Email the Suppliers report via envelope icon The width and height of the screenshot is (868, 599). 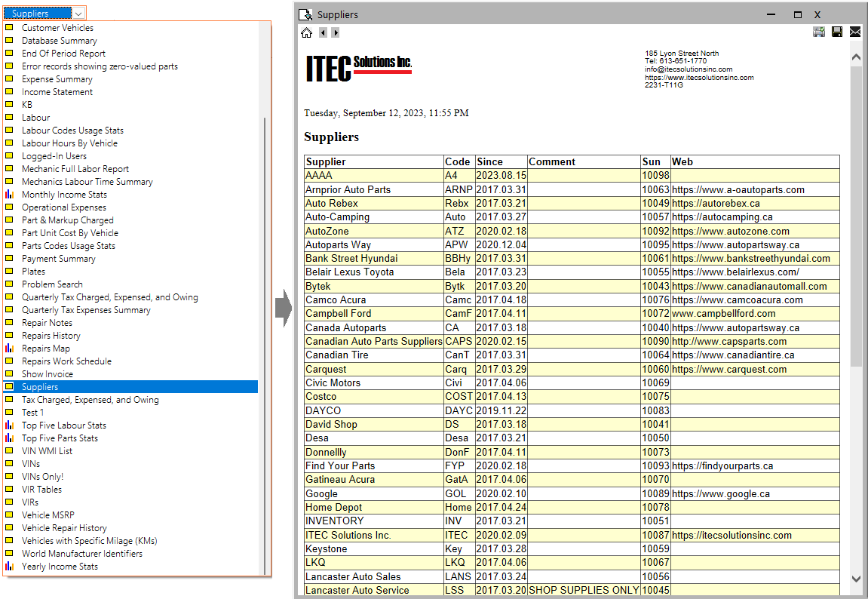coord(854,32)
